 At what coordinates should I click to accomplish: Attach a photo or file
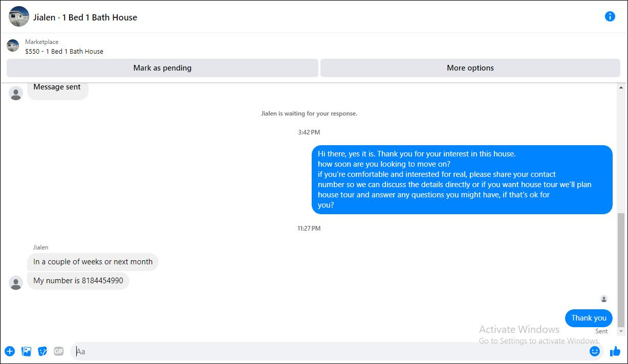27,351
